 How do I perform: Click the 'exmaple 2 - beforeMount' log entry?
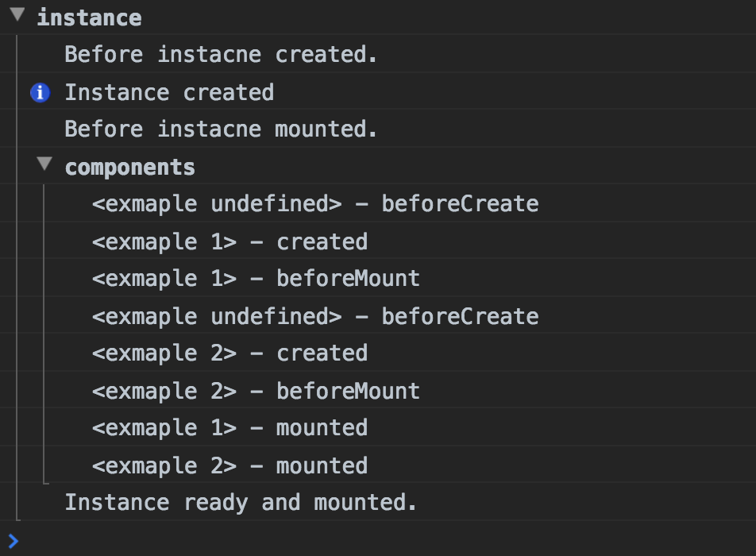coord(255,391)
